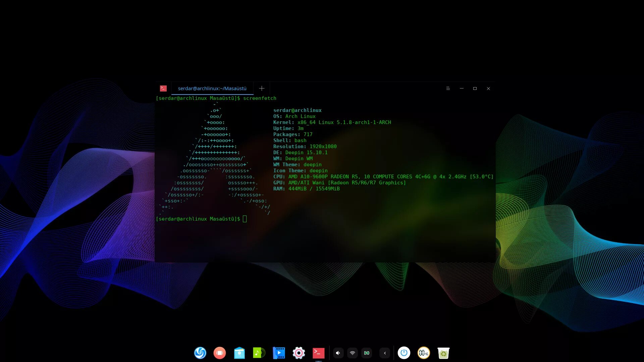Collapse the dock tray with arrow
Image resolution: width=644 pixels, height=362 pixels.
385,353
